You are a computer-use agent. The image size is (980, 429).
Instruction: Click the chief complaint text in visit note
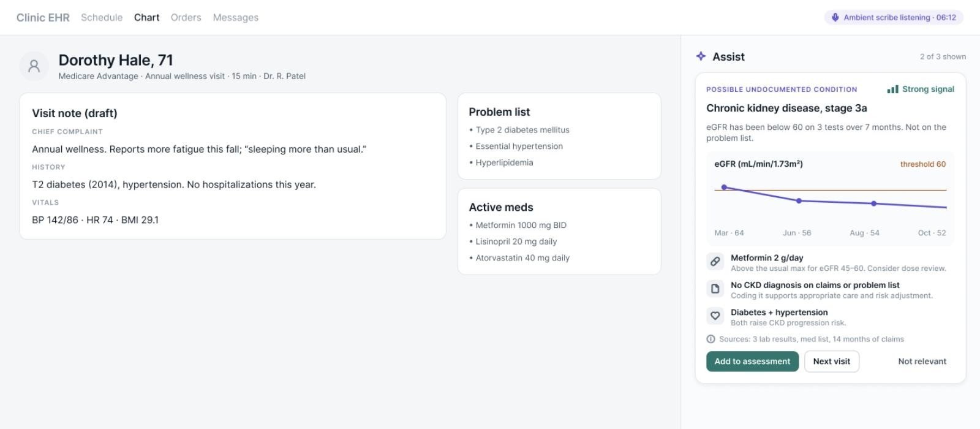tap(199, 149)
